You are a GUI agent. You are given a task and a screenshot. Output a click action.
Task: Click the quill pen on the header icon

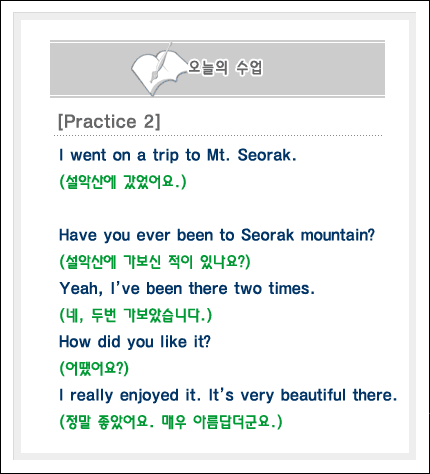161,63
